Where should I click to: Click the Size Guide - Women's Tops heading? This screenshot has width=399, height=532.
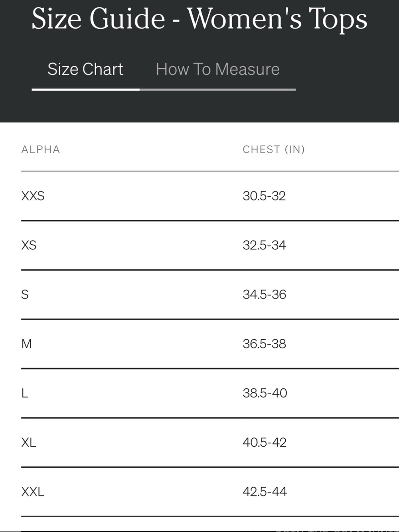pos(199,19)
